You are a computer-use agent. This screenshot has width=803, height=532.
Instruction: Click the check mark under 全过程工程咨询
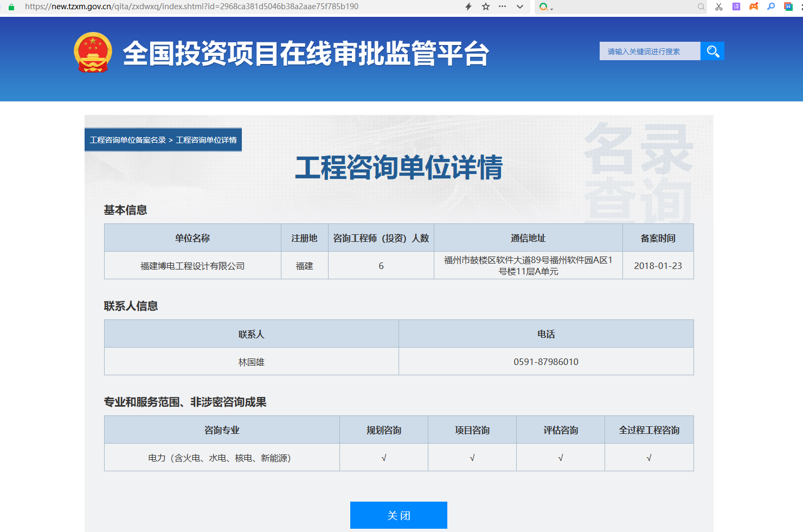point(649,458)
